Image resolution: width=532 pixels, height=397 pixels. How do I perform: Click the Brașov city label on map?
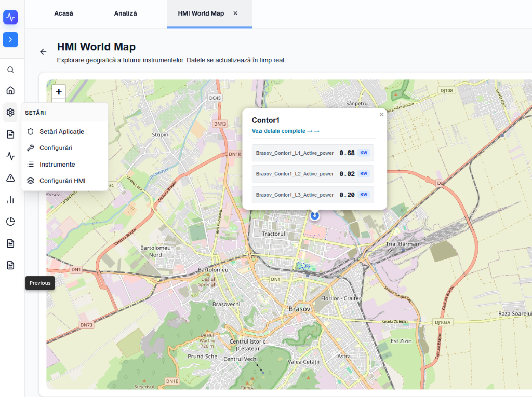click(299, 309)
